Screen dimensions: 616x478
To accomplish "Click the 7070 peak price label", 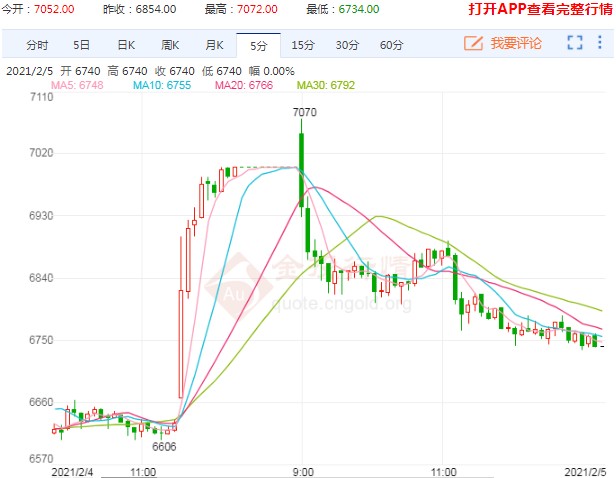I will [x=304, y=113].
